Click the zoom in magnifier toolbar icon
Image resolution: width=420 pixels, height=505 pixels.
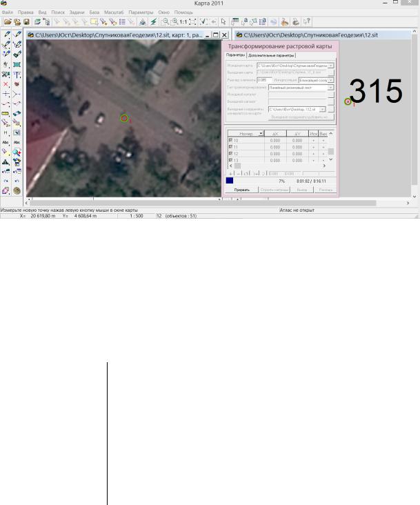(x=174, y=22)
